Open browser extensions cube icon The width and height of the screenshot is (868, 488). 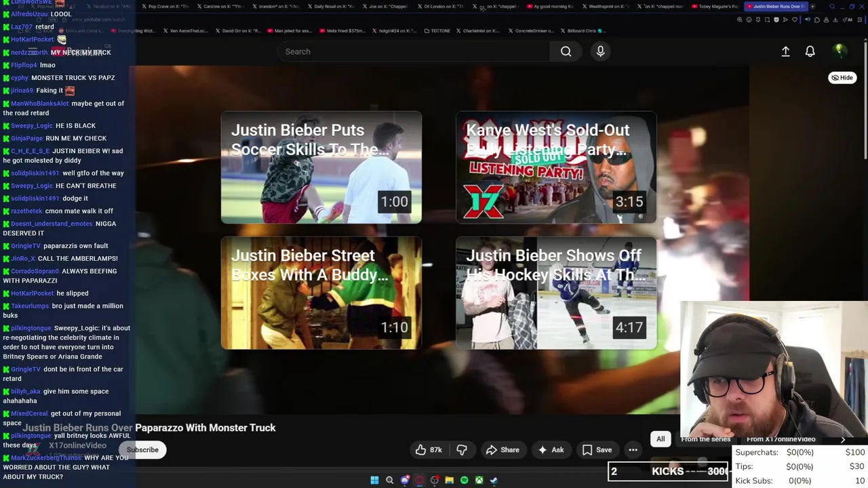[x=817, y=20]
